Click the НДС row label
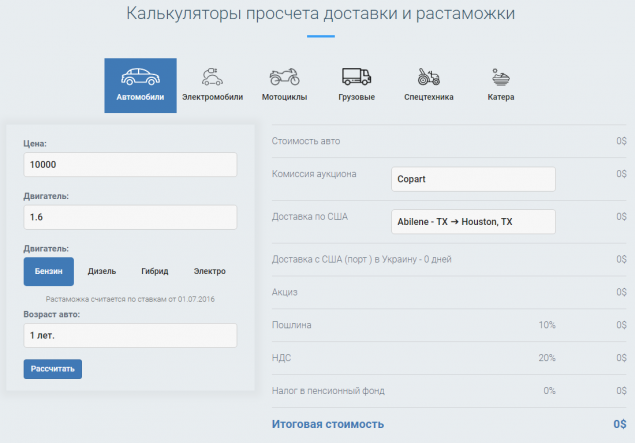The image size is (635, 443). pos(281,358)
